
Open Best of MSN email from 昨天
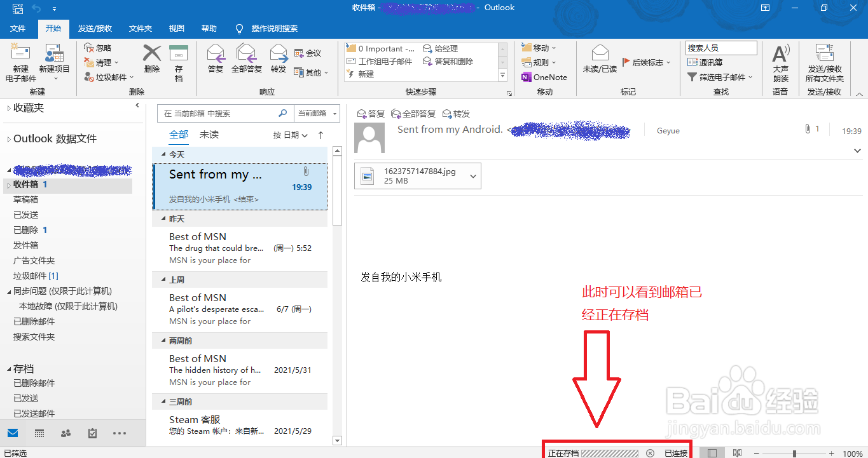coord(240,248)
